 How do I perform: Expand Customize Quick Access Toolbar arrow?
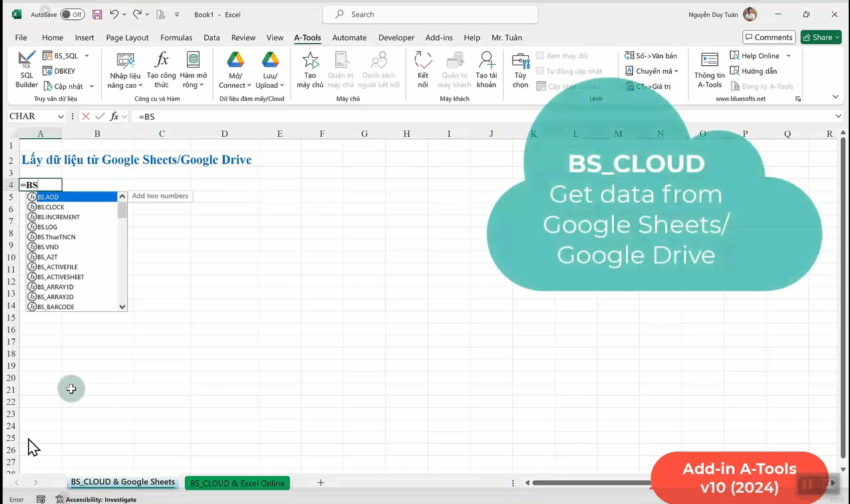[177, 15]
